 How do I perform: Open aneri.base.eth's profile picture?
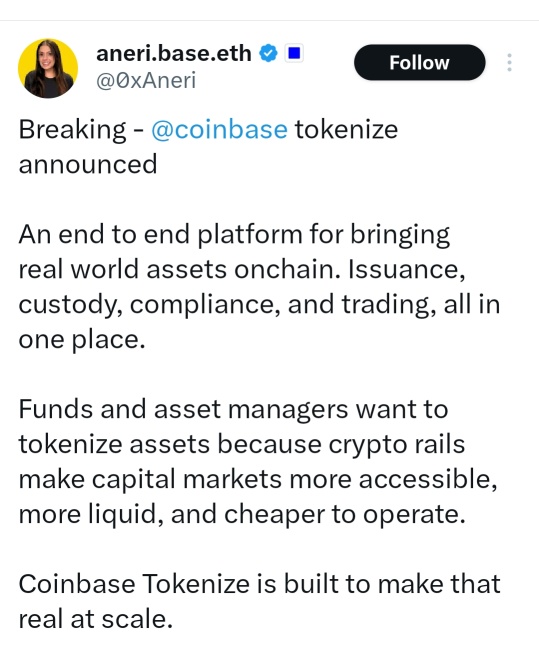(48, 68)
